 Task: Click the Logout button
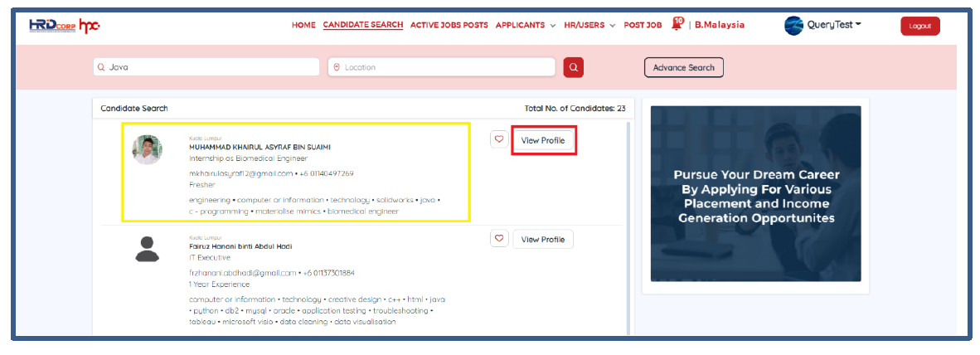pos(920,26)
